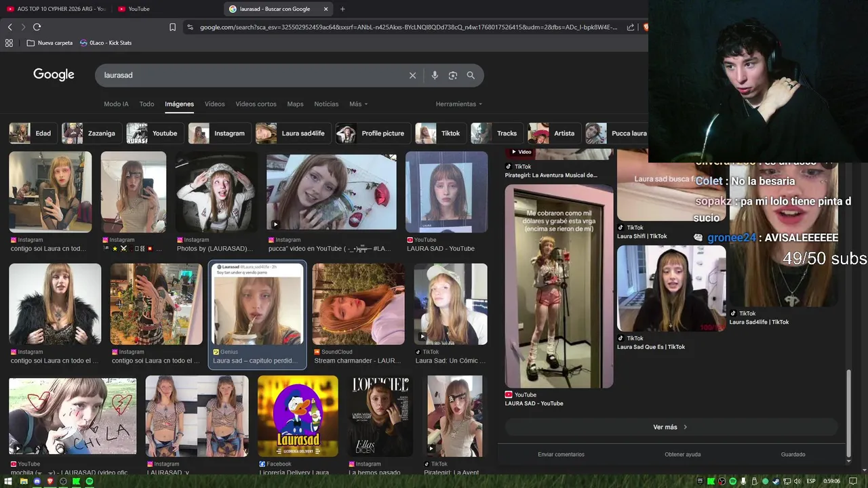Filter images by the Artista chip

[x=554, y=134]
